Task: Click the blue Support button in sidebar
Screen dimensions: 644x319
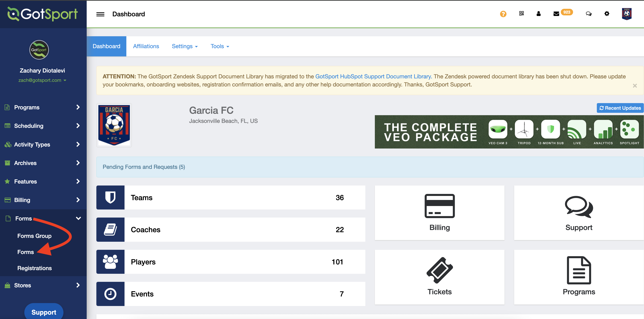Action: pyautogui.click(x=44, y=311)
